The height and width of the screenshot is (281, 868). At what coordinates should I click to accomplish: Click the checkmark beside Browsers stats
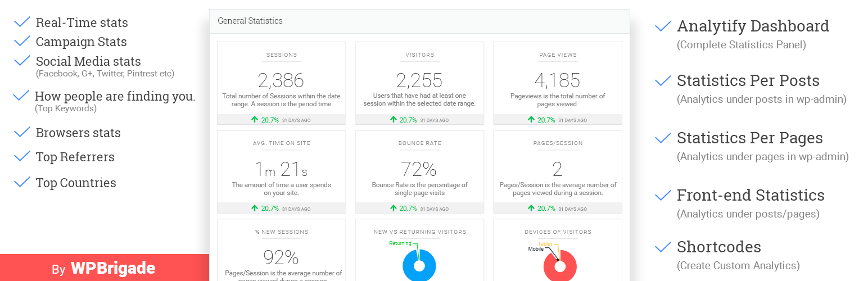tap(22, 132)
